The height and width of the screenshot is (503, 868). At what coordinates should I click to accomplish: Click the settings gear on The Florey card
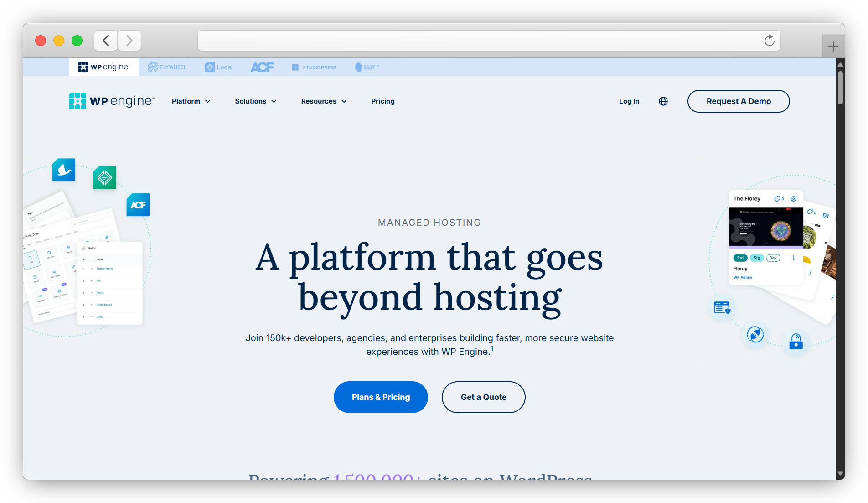[793, 198]
